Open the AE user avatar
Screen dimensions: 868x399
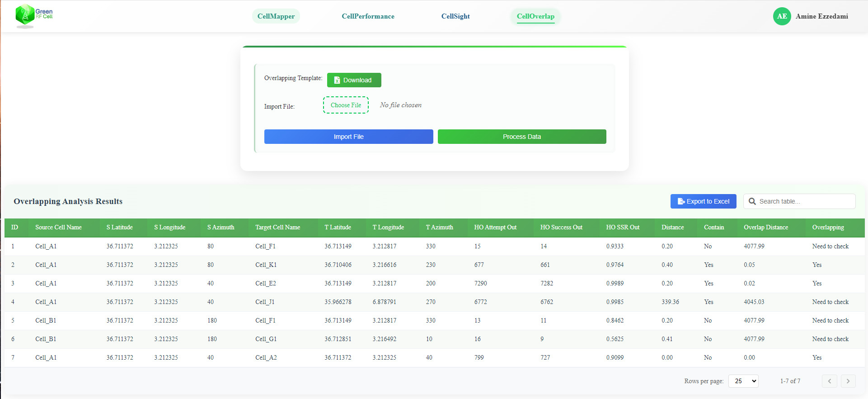[x=782, y=16]
